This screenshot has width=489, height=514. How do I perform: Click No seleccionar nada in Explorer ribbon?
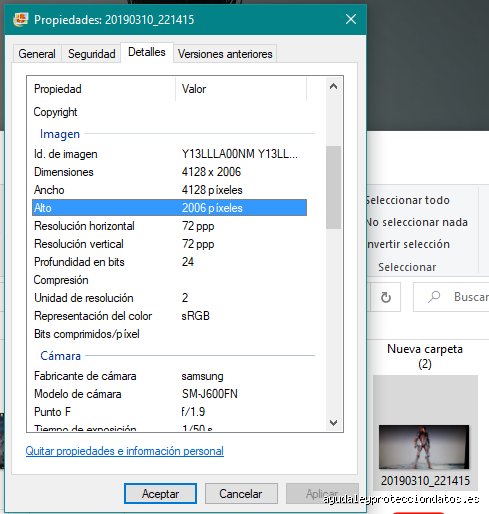click(417, 222)
